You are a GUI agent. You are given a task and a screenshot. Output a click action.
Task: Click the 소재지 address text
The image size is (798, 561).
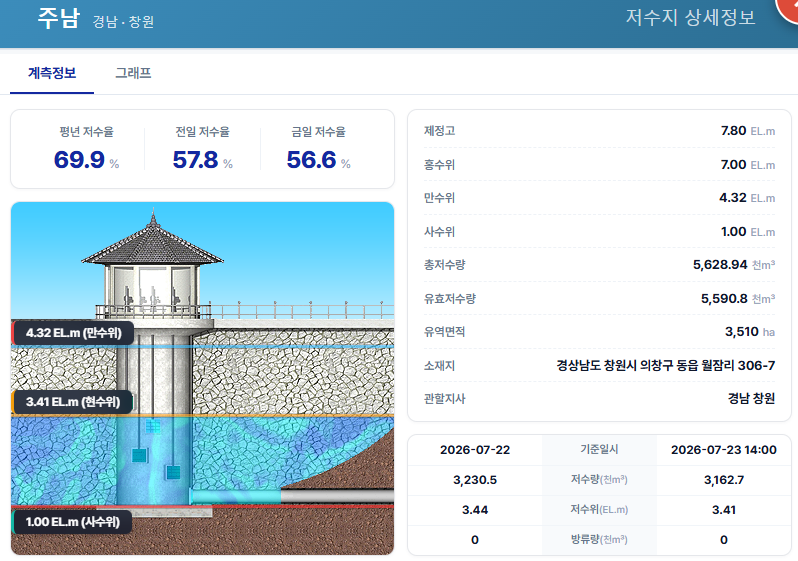[x=666, y=366]
